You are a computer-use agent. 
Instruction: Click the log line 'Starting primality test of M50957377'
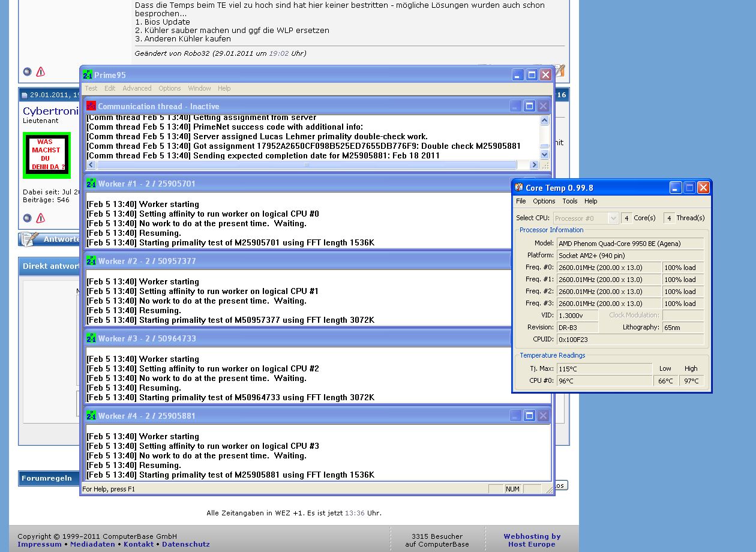(230, 320)
